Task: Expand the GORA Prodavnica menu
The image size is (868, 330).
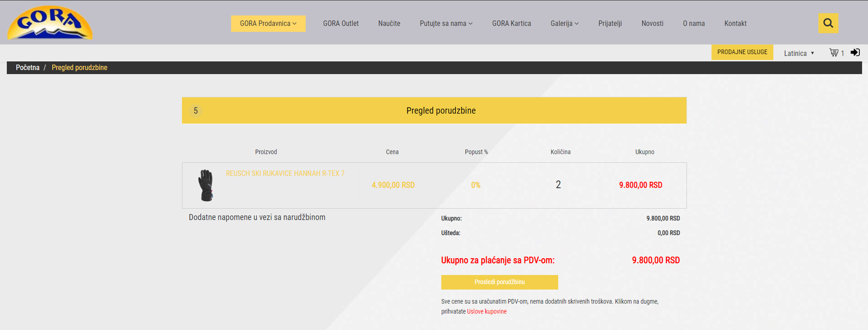Action: coord(268,24)
